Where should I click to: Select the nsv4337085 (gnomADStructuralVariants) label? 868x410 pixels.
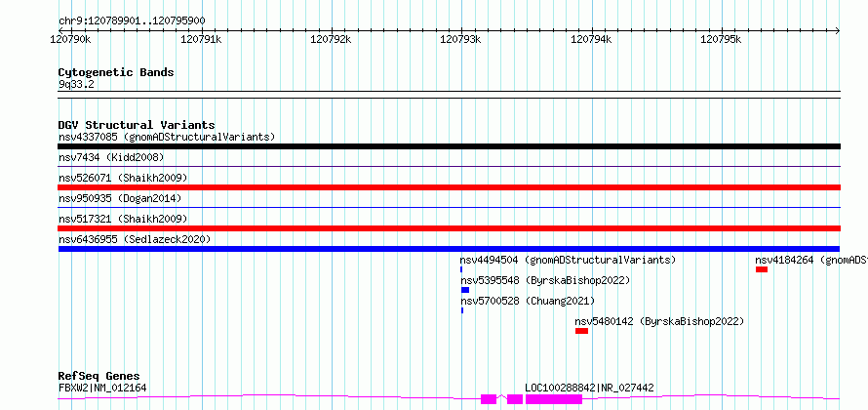[167, 137]
